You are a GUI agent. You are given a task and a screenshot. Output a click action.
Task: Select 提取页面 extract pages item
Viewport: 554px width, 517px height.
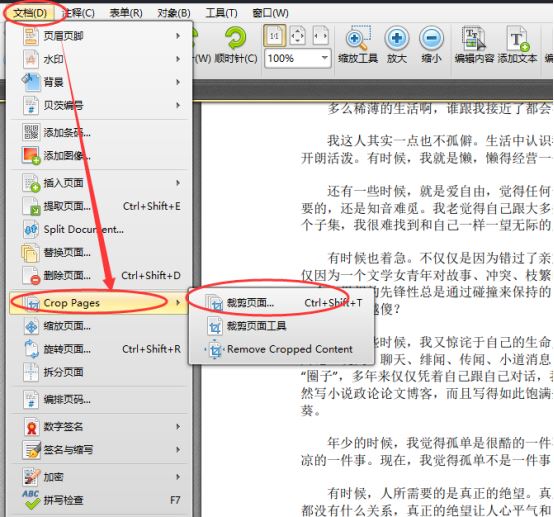(x=98, y=206)
